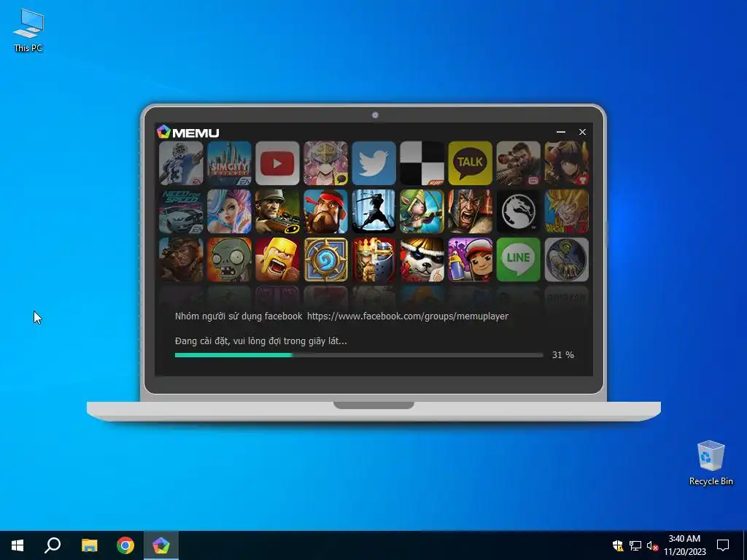Click the sniper shooter game icon
747x560 pixels.
pos(519,163)
